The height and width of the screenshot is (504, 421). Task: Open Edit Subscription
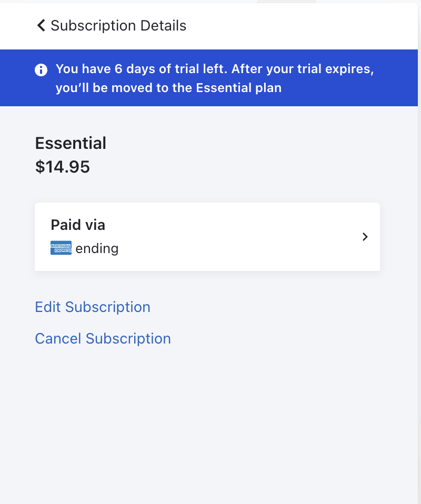click(93, 307)
